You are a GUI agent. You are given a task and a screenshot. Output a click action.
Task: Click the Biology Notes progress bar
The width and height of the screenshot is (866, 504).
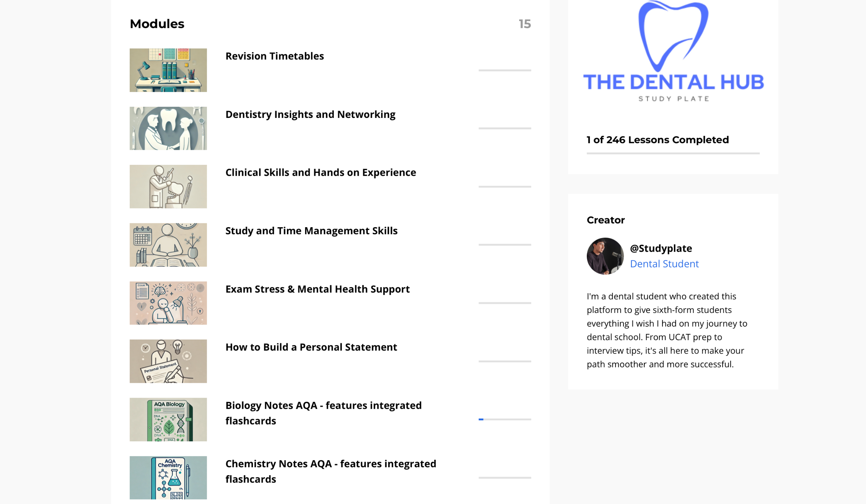pos(505,419)
